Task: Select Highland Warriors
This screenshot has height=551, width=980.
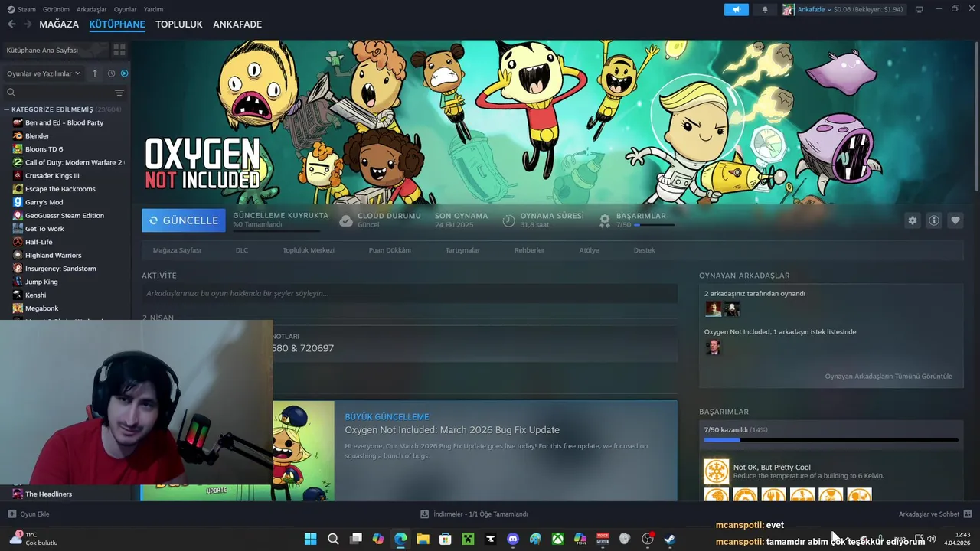Action: 53,255
